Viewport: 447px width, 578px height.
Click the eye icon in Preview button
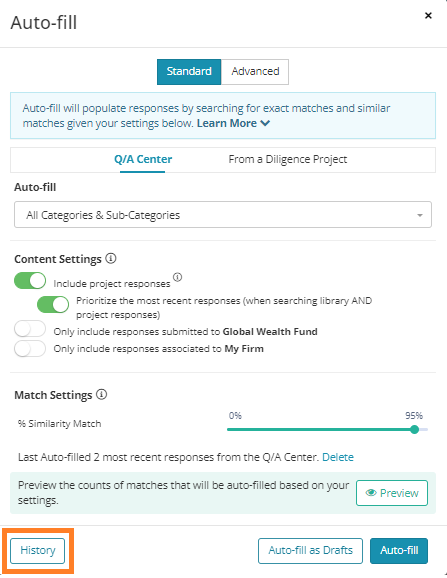(x=371, y=492)
